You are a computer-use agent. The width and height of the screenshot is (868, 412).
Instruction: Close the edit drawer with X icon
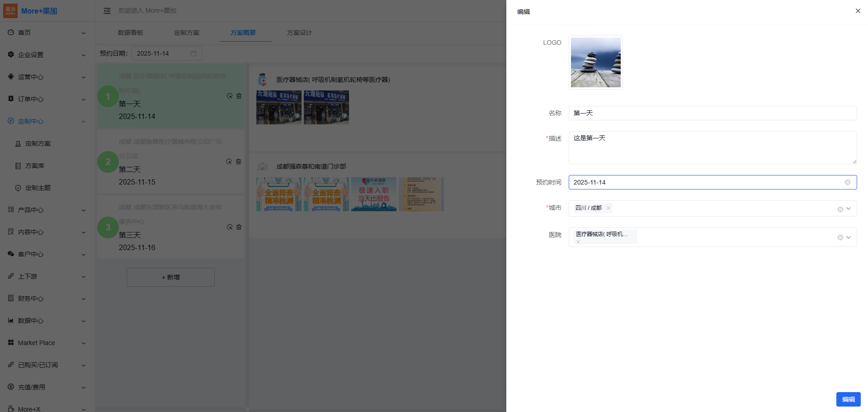click(x=858, y=11)
